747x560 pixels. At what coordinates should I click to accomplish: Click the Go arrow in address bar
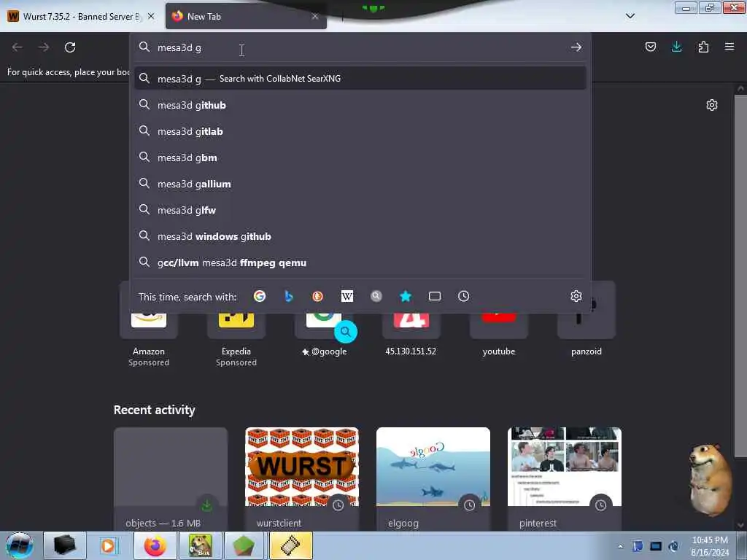click(576, 47)
